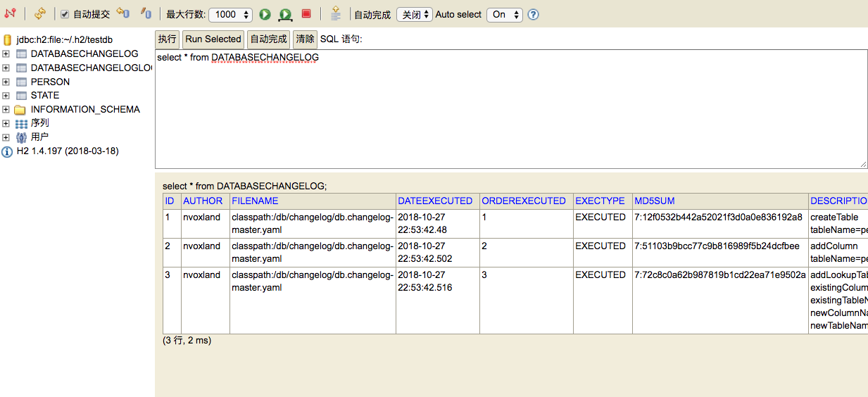Expand the DATABASECHANGELOGLOCK table node
Image resolution: width=868 pixels, height=397 pixels.
6,68
